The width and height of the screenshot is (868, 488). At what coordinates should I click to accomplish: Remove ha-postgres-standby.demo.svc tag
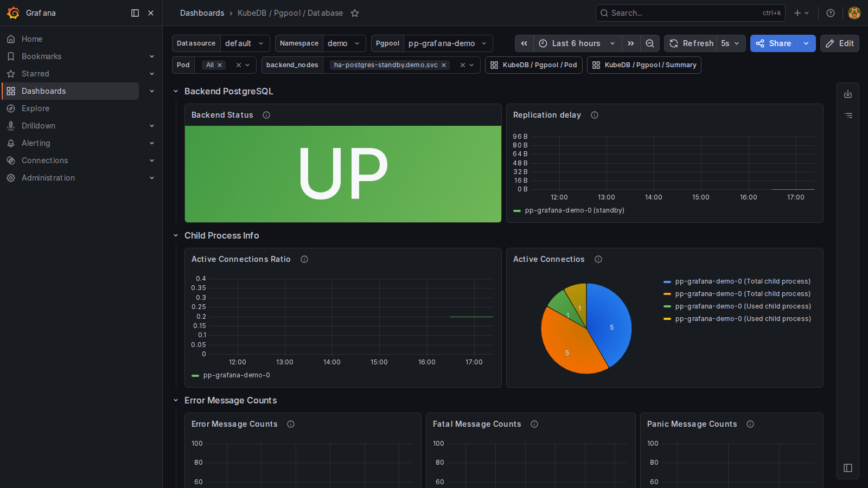[x=444, y=65]
